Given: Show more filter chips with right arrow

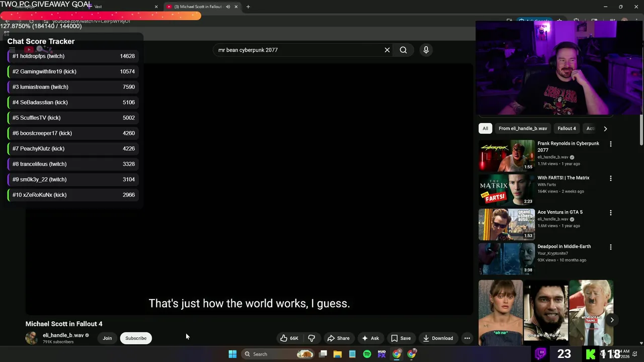Looking at the screenshot, I should (605, 128).
